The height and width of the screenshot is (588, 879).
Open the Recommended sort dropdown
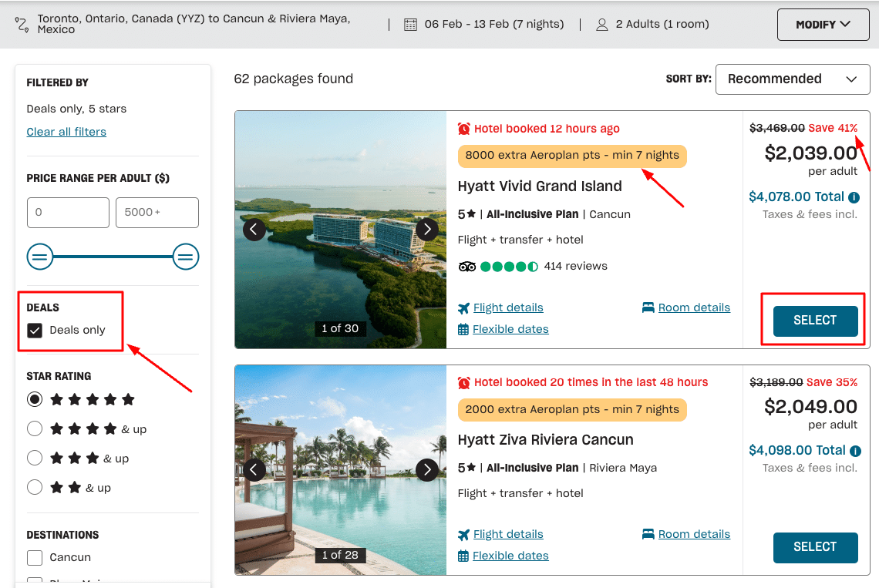coord(793,79)
